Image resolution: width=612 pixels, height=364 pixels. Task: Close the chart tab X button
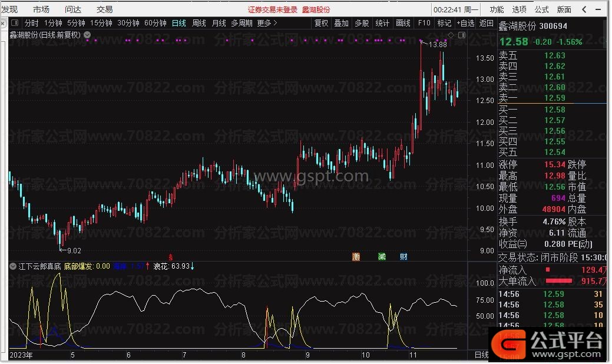point(3,24)
